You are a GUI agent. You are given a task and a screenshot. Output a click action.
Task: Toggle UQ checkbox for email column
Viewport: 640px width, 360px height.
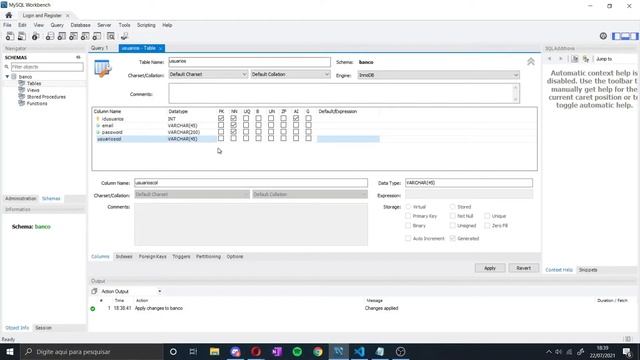(246, 125)
